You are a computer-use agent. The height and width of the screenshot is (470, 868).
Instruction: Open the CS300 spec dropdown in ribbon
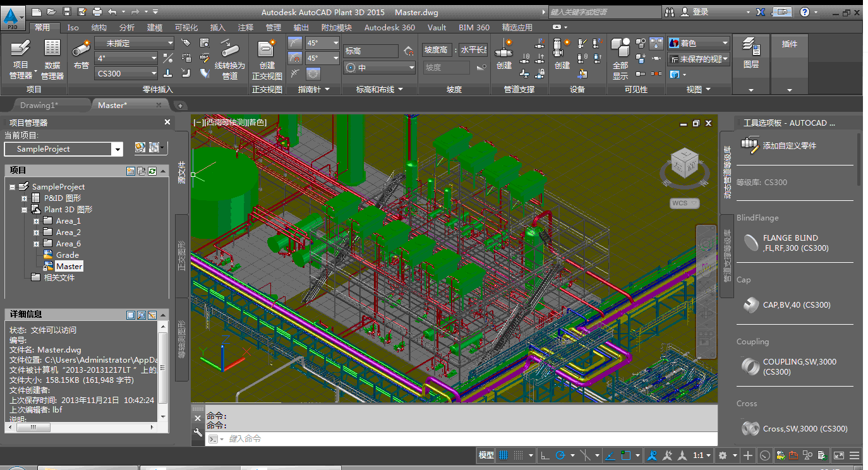pos(153,73)
